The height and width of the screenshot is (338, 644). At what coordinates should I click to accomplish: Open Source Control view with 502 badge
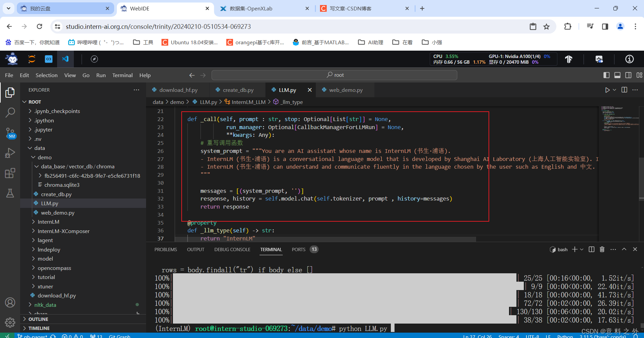[x=10, y=133]
